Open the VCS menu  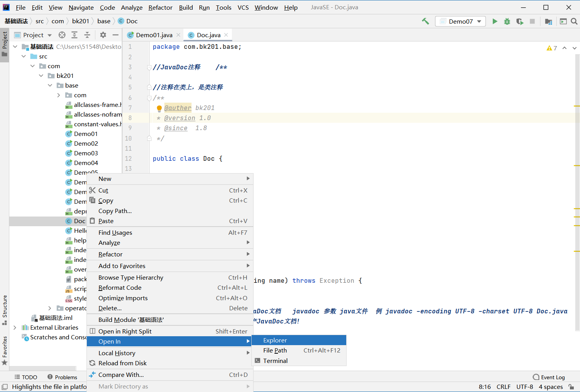(243, 7)
